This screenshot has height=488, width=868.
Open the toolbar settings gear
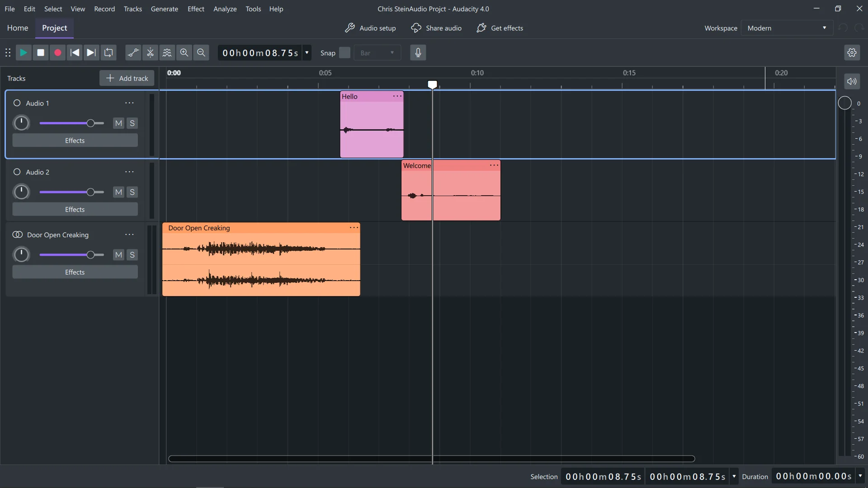click(x=852, y=53)
